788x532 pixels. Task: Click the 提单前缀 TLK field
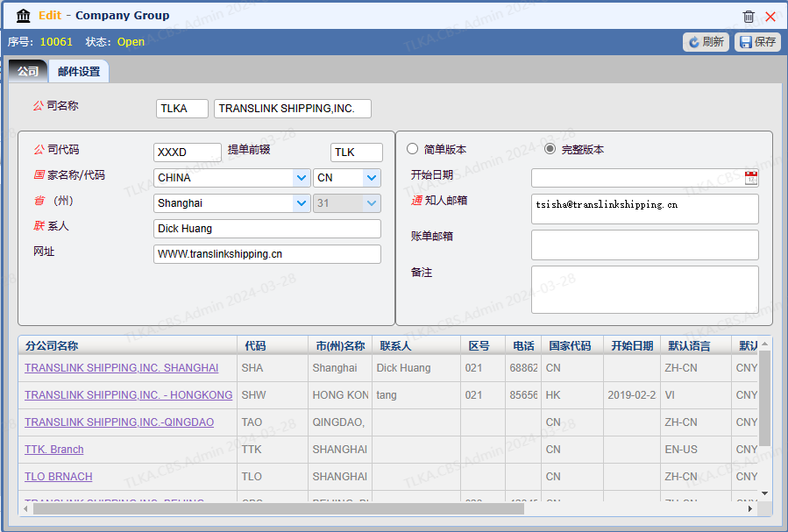pos(356,153)
